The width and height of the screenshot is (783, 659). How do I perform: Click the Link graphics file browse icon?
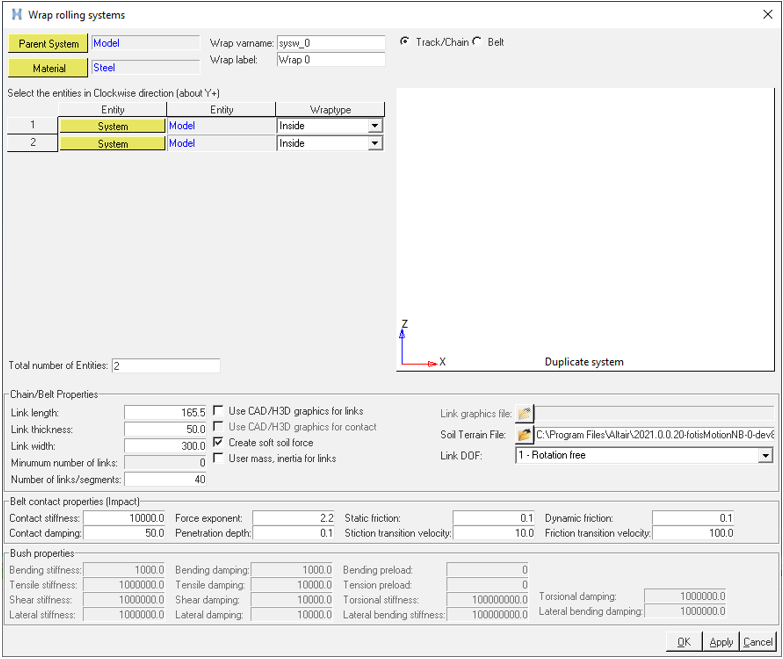coord(524,414)
